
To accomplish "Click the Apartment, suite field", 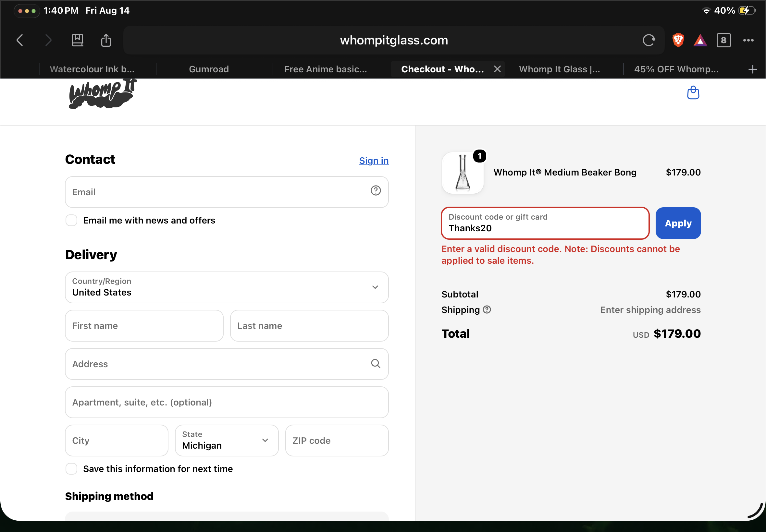I will [x=227, y=402].
